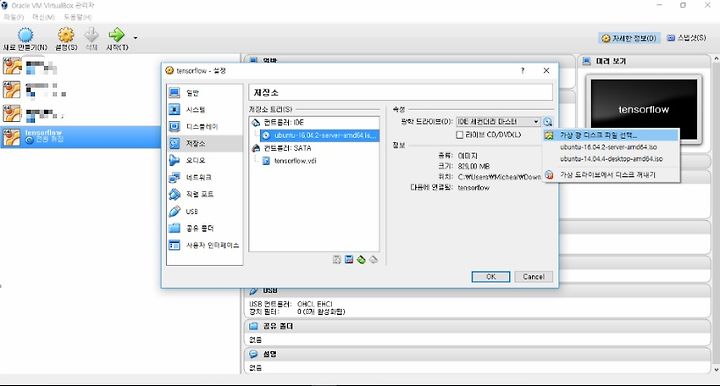This screenshot has width=720, height=386.
Task: Open 일반 settings category
Action: pyautogui.click(x=204, y=93)
